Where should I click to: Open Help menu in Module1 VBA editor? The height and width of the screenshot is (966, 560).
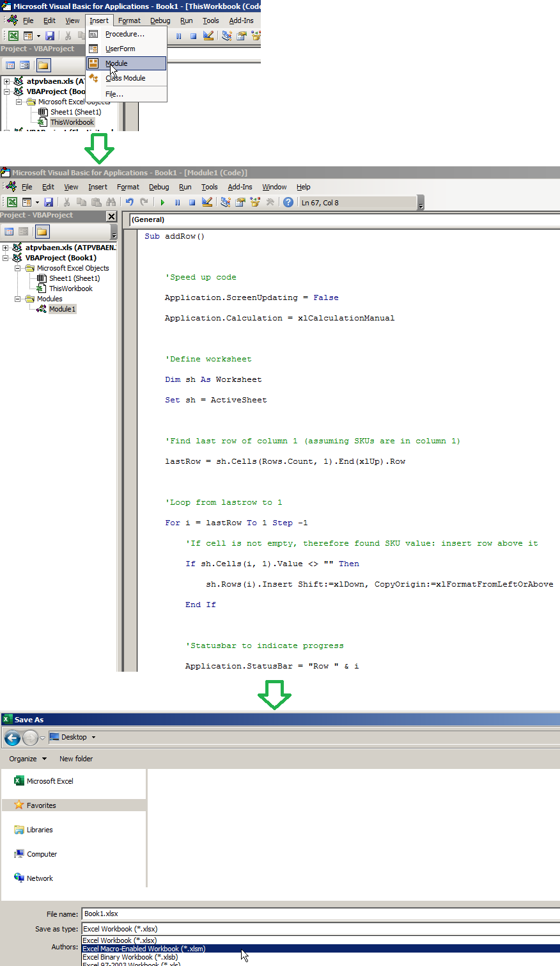coord(304,187)
